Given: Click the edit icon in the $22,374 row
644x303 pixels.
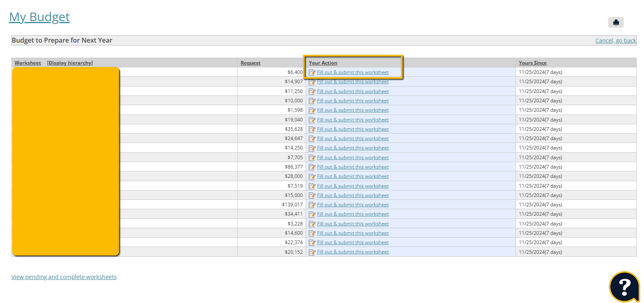Looking at the screenshot, I should pyautogui.click(x=312, y=243).
